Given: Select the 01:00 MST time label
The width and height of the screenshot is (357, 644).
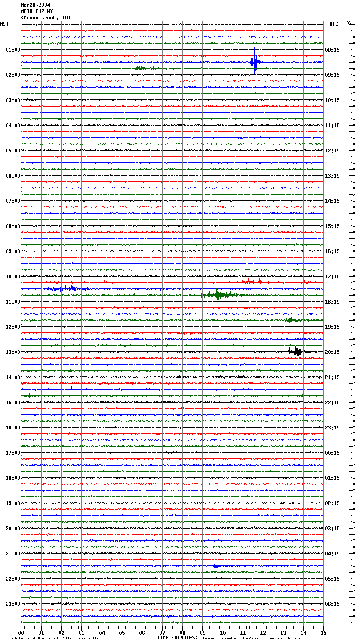Looking at the screenshot, I should 13,50.
